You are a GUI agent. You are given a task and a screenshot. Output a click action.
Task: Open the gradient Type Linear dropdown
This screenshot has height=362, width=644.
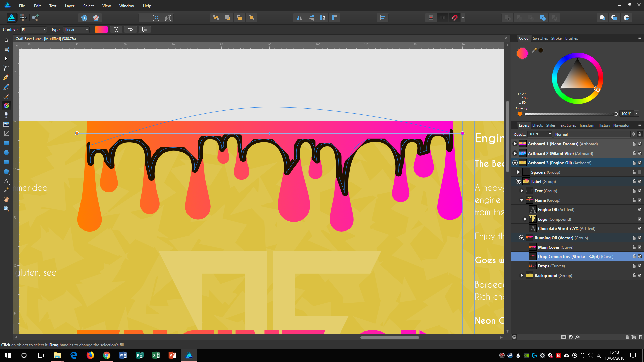click(x=76, y=30)
